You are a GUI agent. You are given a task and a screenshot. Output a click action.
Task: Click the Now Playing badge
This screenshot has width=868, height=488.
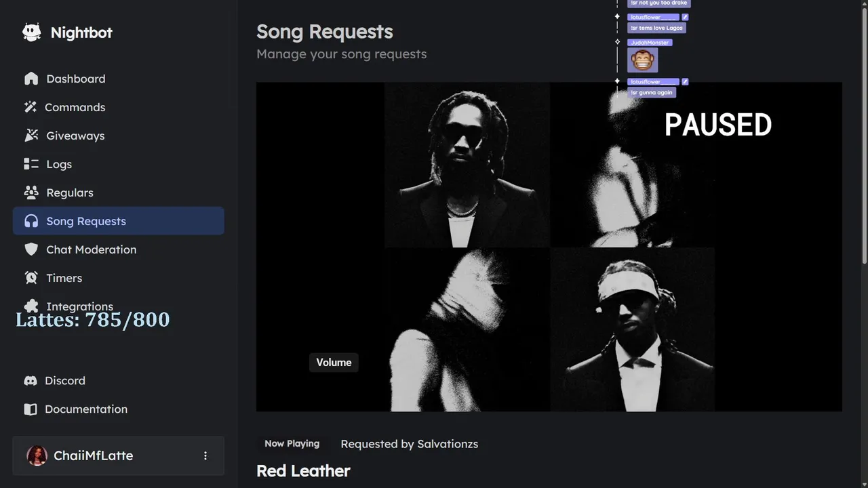292,444
